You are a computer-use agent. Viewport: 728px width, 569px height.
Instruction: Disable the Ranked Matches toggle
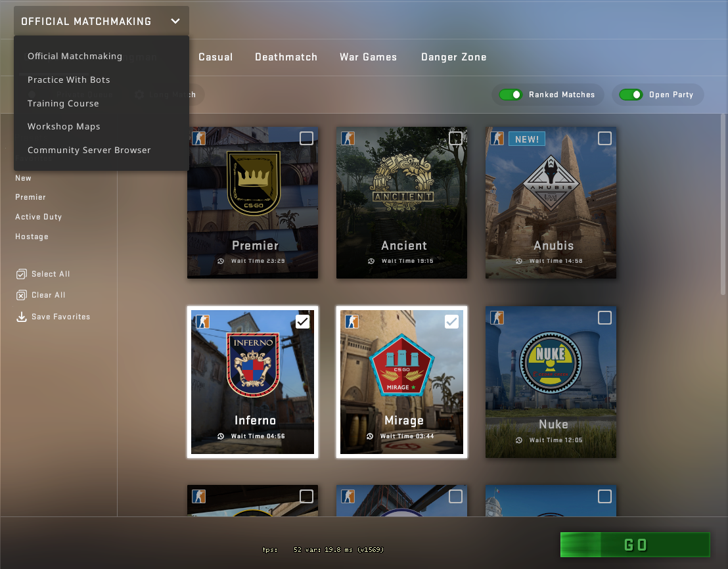[511, 95]
